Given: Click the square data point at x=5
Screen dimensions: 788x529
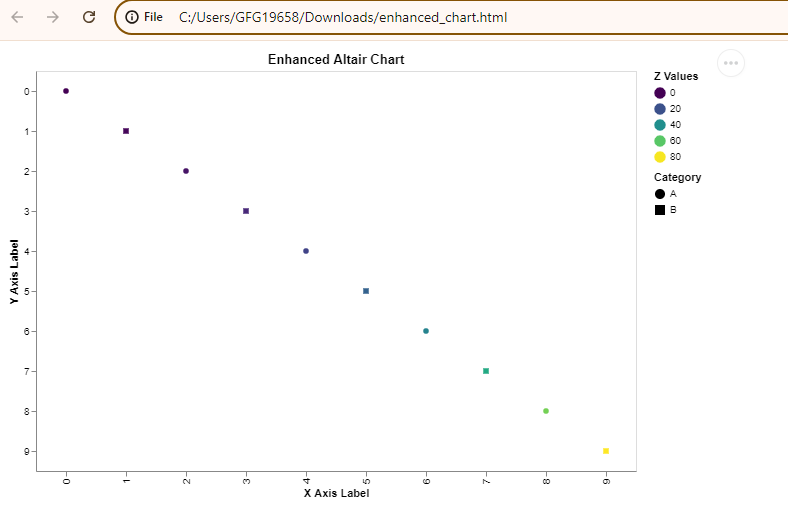Looking at the screenshot, I should pyautogui.click(x=366, y=291).
